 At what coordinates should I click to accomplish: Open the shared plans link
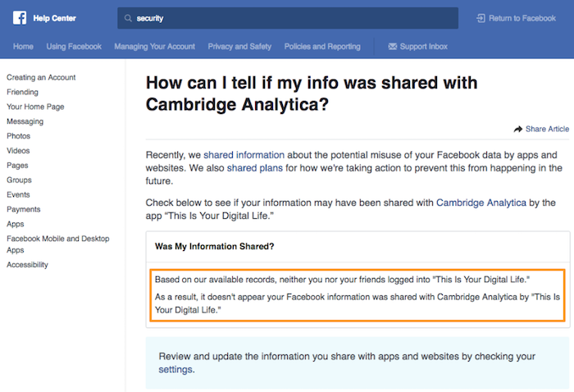coord(255,168)
